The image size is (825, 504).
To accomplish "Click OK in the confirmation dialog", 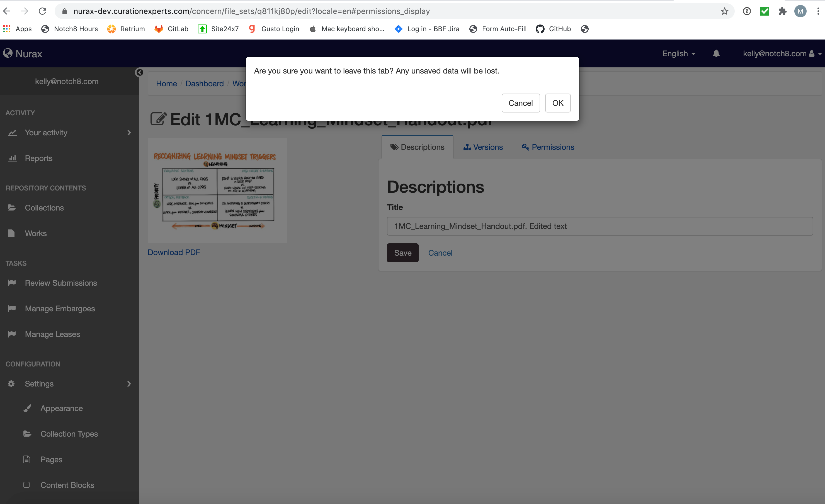I will [x=558, y=103].
